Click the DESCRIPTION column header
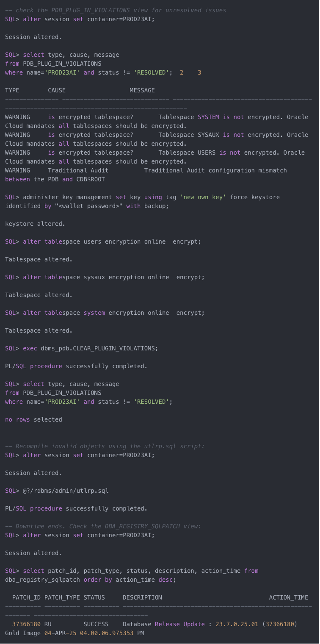This screenshot has height=644, width=320. coord(142,597)
